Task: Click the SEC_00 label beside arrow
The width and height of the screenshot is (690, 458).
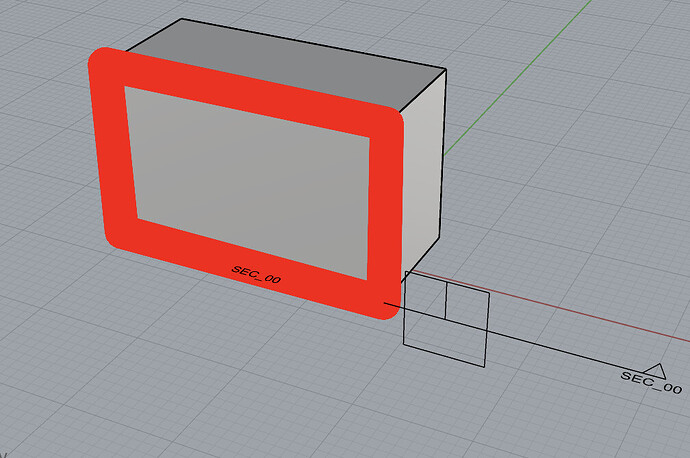Action: click(651, 382)
